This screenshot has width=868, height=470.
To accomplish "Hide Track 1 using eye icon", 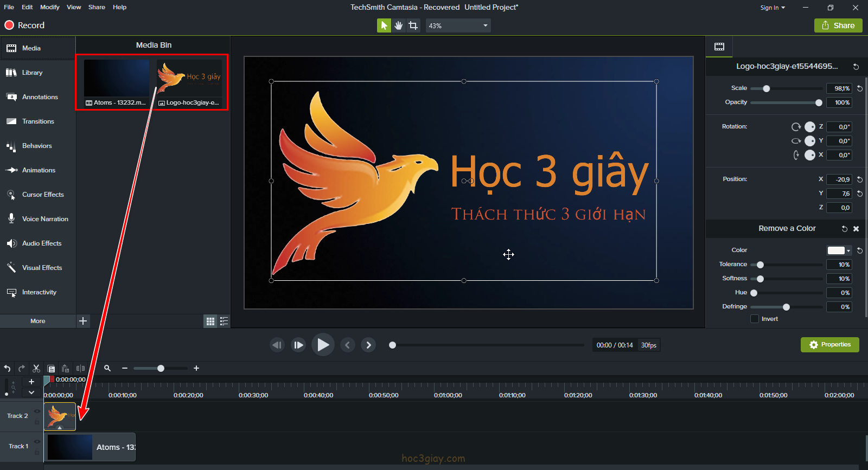I will coord(37,442).
